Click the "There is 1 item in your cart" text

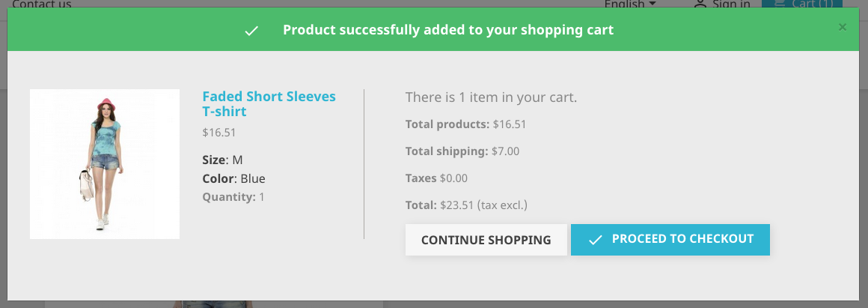pos(491,97)
